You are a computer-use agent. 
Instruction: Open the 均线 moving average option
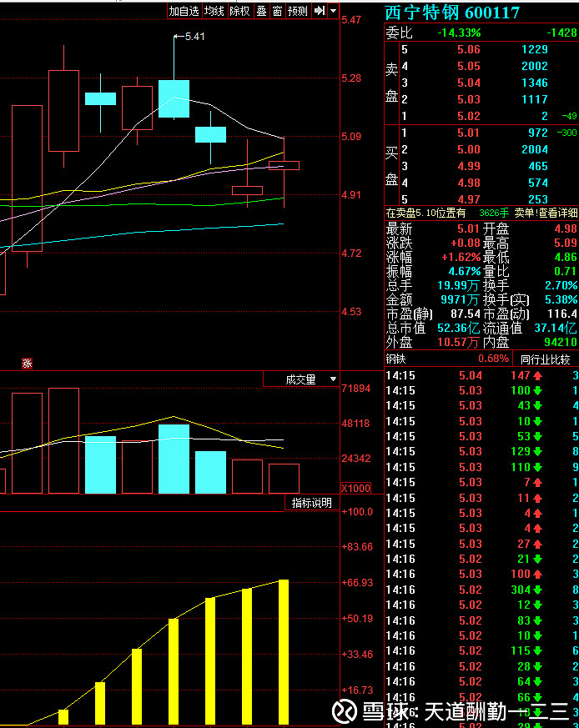[x=214, y=11]
